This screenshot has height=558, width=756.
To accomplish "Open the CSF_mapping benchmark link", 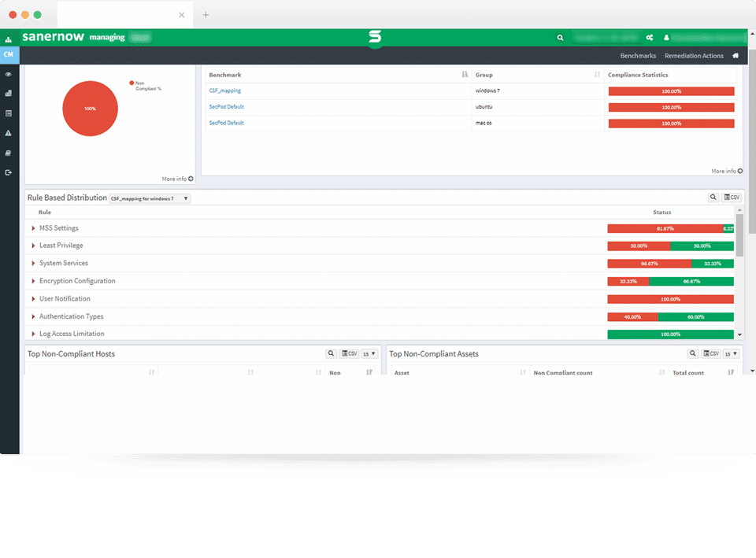I will [224, 91].
